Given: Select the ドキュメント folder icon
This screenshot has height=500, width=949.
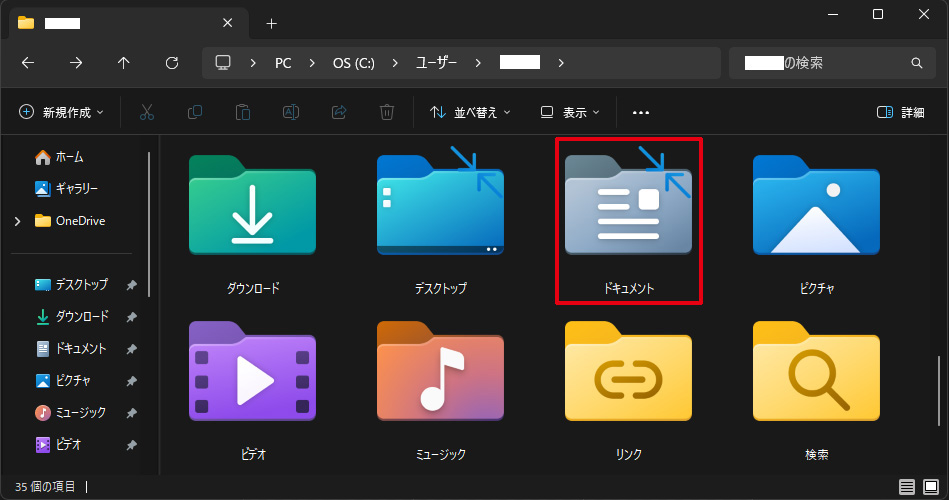Looking at the screenshot, I should tap(628, 201).
